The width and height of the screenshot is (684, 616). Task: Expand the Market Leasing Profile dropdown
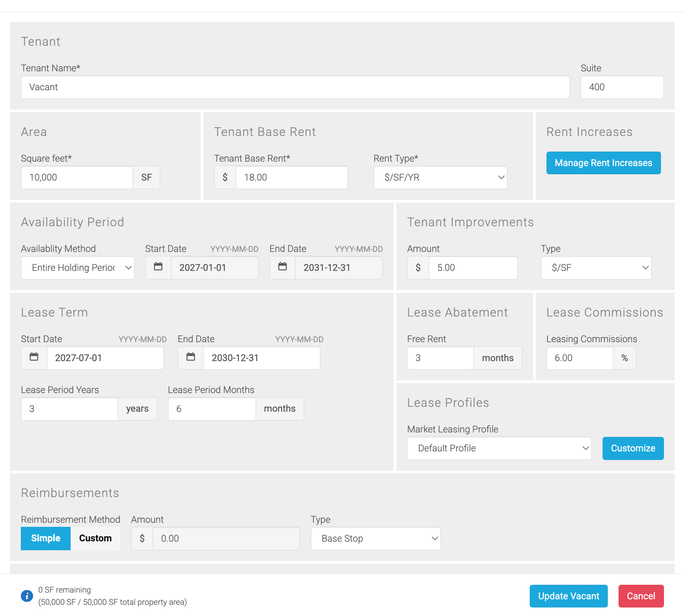coord(499,448)
